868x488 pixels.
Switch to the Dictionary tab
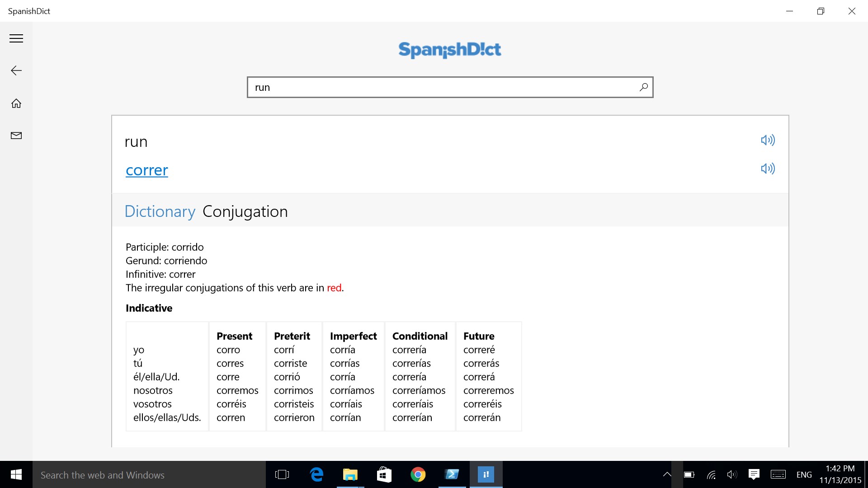click(160, 211)
